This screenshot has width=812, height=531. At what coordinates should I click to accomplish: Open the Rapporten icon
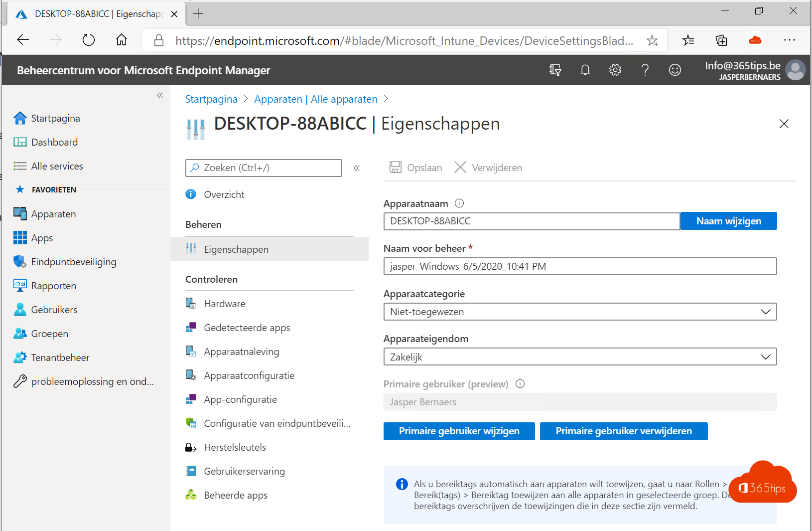pyautogui.click(x=20, y=285)
